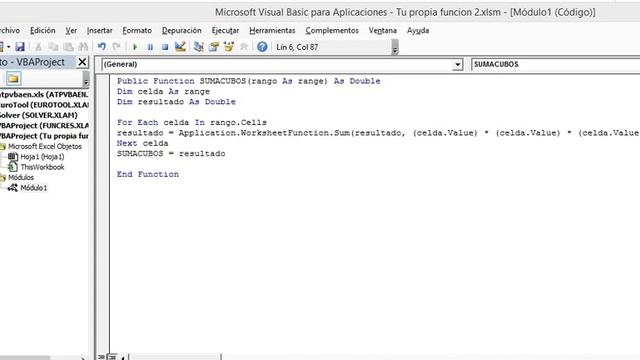The height and width of the screenshot is (360, 640).
Task: Click the 'End Function' line
Action: click(x=148, y=174)
